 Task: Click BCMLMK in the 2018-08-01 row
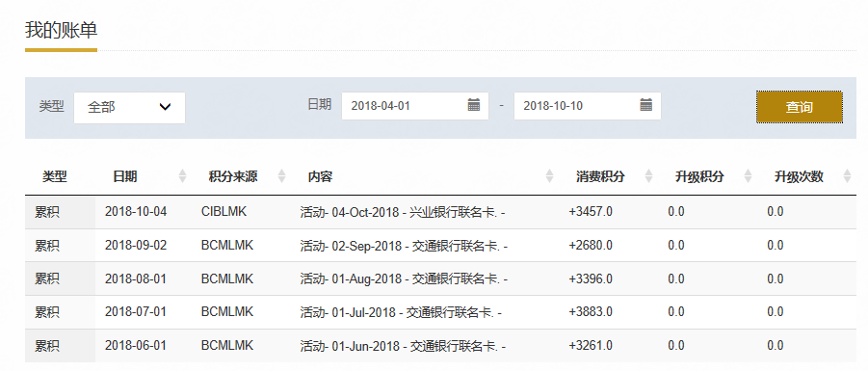227,278
